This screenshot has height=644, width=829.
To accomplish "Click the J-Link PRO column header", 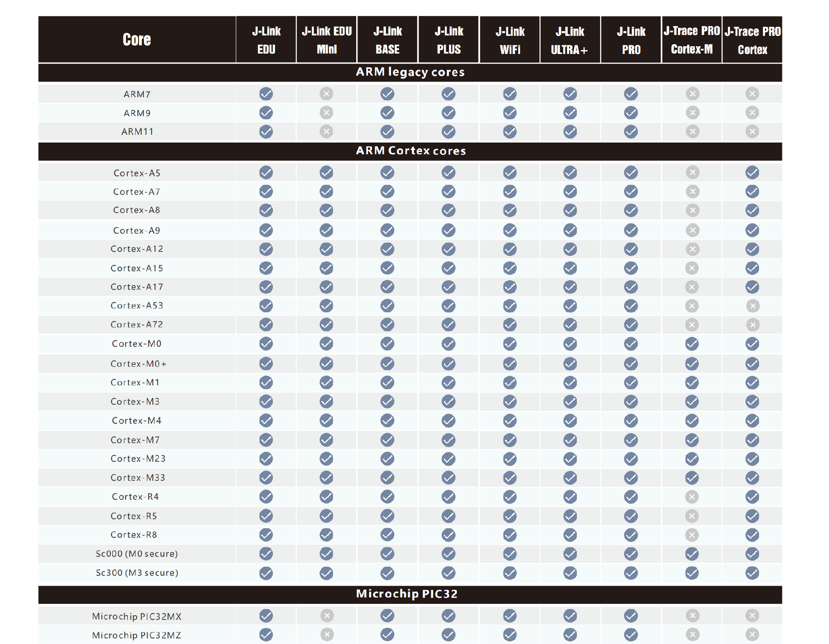I will [631, 40].
